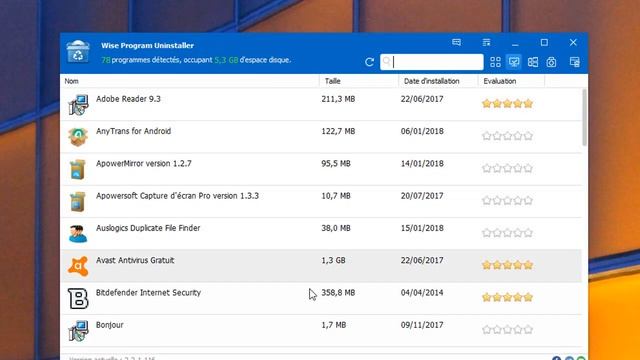The height and width of the screenshot is (360, 640).
Task: Click the Apowersoft Capture d'écran box icon
Action: click(78, 201)
